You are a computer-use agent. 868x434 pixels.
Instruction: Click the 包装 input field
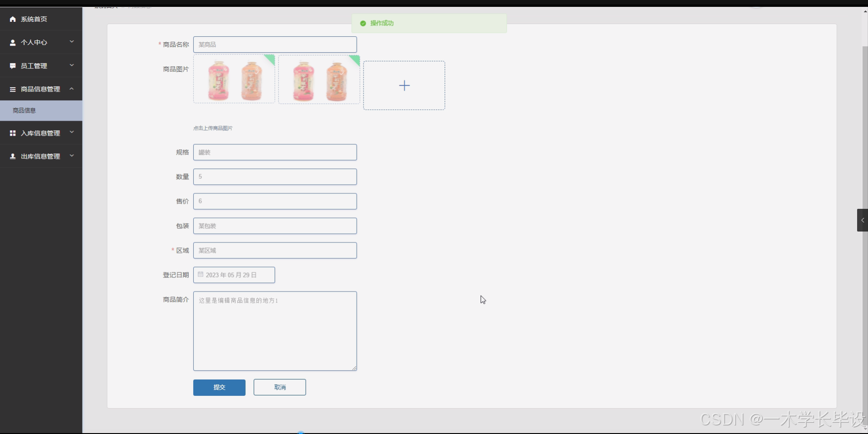tap(275, 226)
